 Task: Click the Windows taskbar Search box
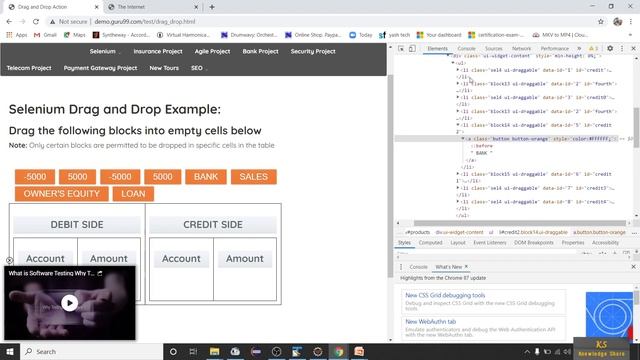pos(91,351)
